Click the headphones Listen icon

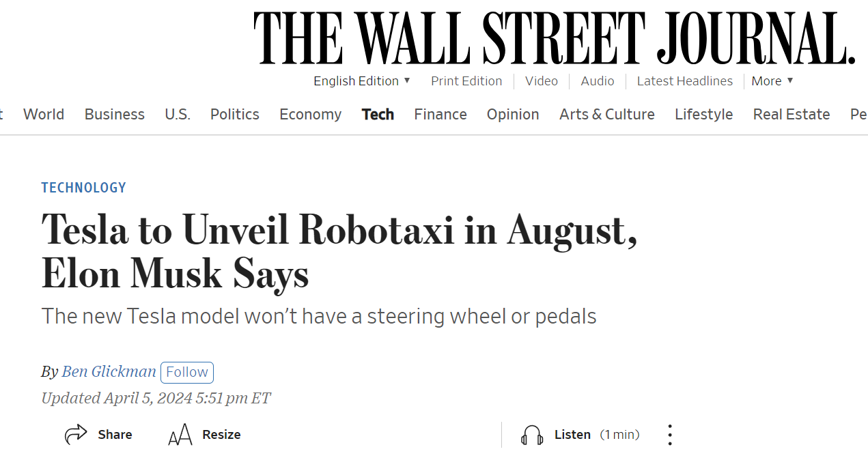[x=532, y=435]
